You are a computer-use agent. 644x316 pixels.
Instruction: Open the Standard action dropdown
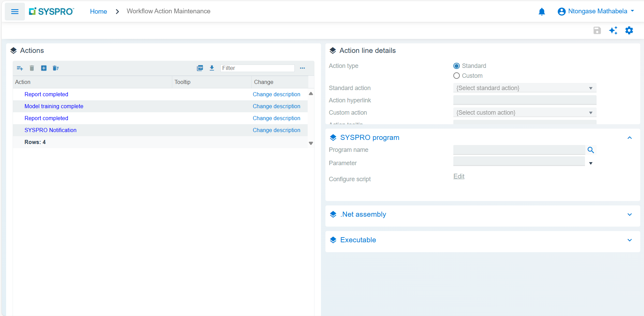(524, 88)
